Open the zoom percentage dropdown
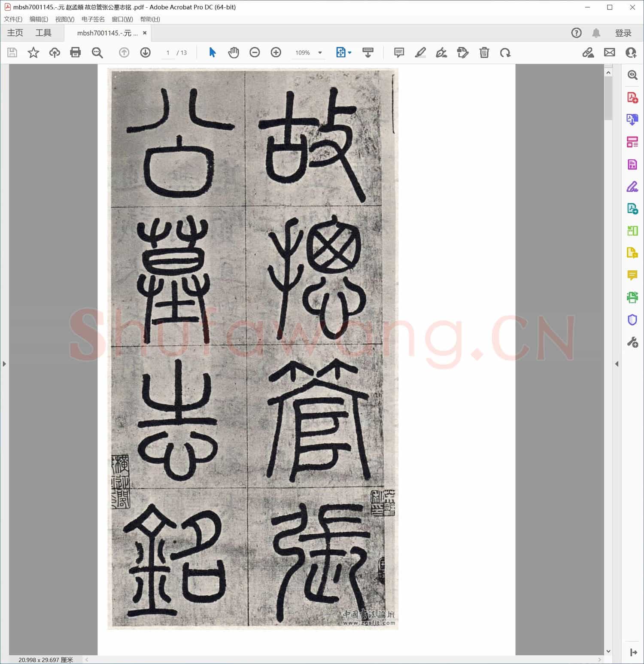Screen dimensions: 644x664 tap(319, 52)
